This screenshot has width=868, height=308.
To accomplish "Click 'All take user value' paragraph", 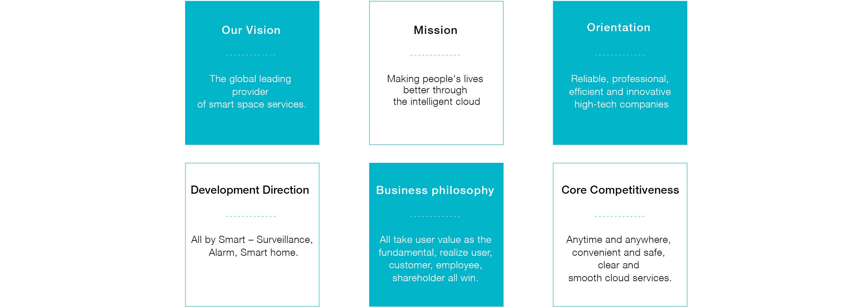I will [x=435, y=259].
